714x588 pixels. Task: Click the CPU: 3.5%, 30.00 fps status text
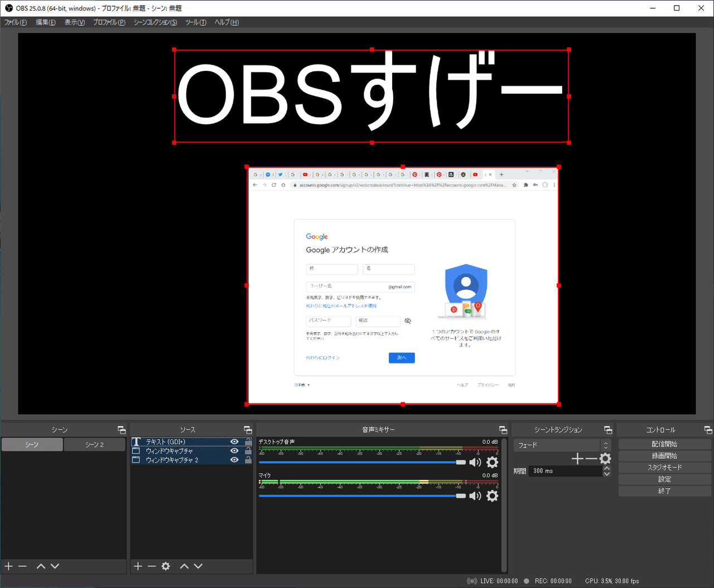pyautogui.click(x=612, y=581)
